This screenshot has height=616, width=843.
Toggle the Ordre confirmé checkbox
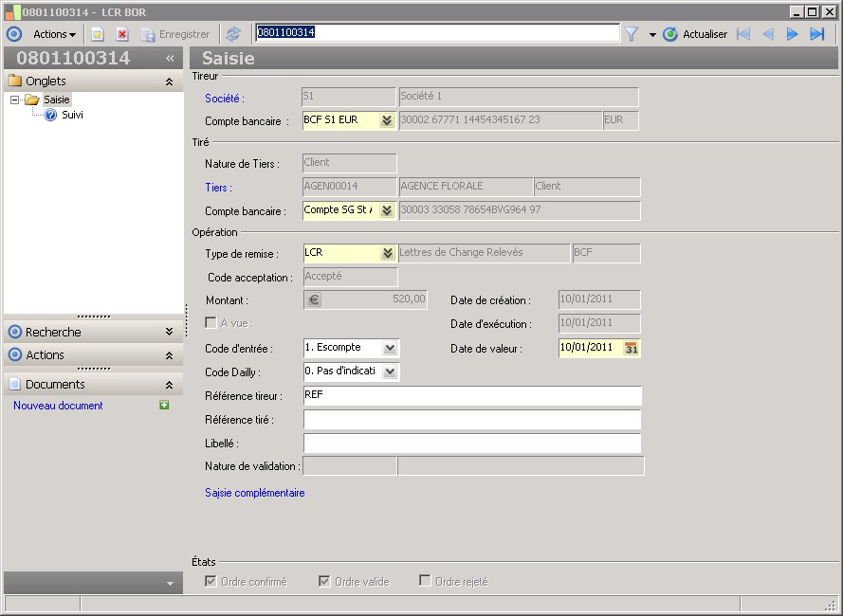(x=211, y=581)
